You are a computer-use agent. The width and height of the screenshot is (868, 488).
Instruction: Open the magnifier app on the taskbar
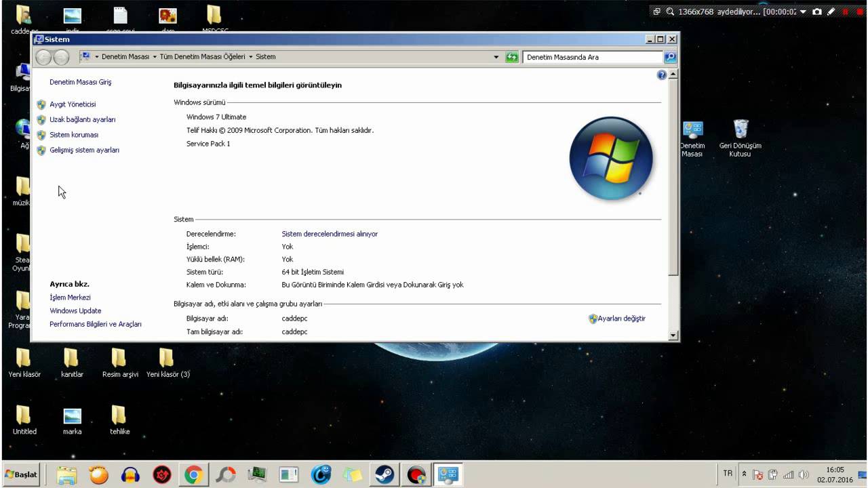pyautogui.click(x=225, y=475)
